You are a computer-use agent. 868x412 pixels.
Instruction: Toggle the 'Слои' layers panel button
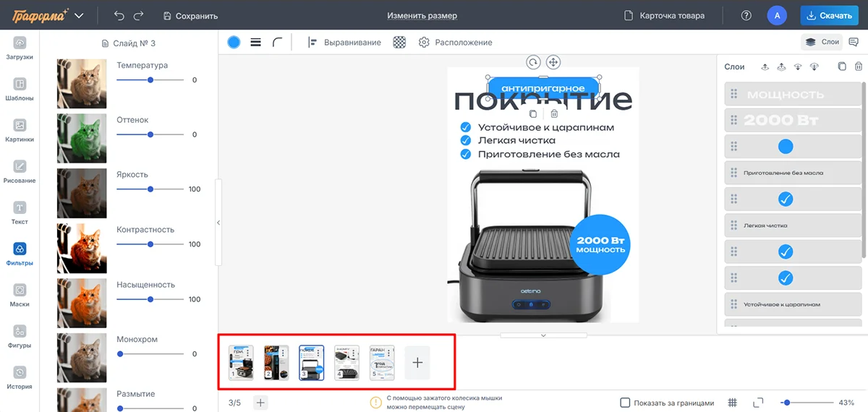point(822,42)
